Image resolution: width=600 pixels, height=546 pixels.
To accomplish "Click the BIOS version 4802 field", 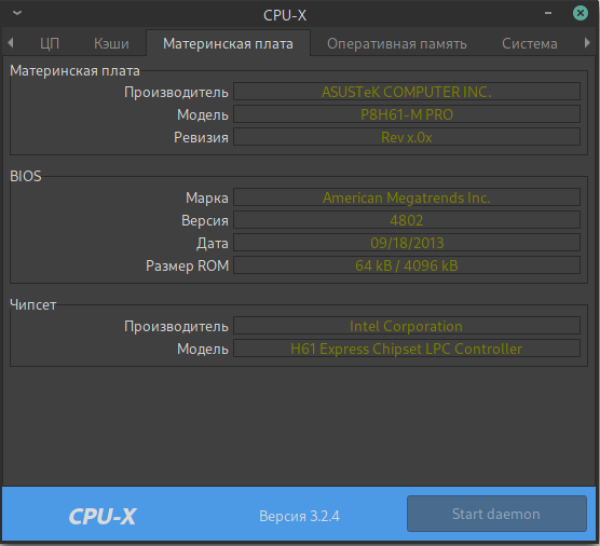I will pos(406,220).
